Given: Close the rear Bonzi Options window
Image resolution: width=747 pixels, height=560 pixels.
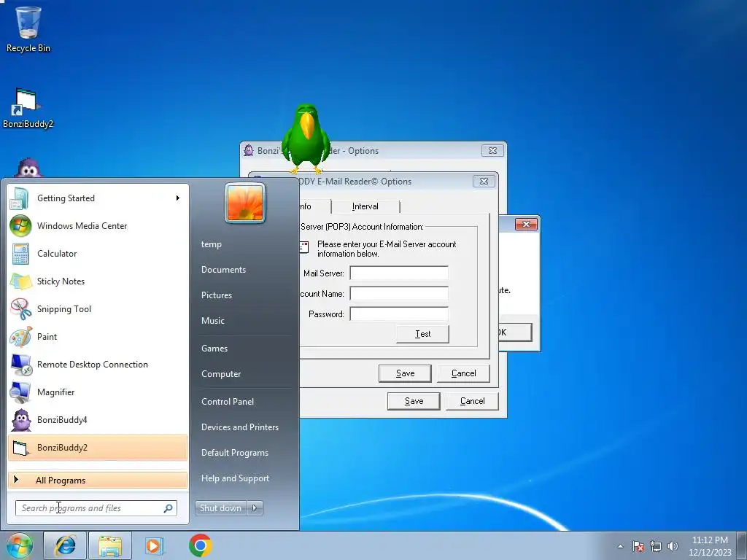Looking at the screenshot, I should 492,150.
